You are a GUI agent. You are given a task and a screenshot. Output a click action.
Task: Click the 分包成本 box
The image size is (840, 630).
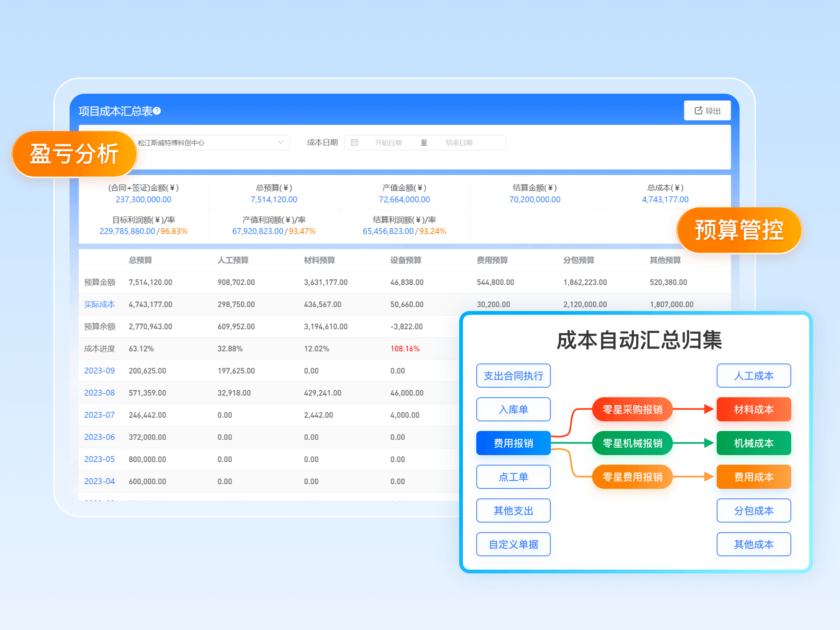(x=753, y=510)
